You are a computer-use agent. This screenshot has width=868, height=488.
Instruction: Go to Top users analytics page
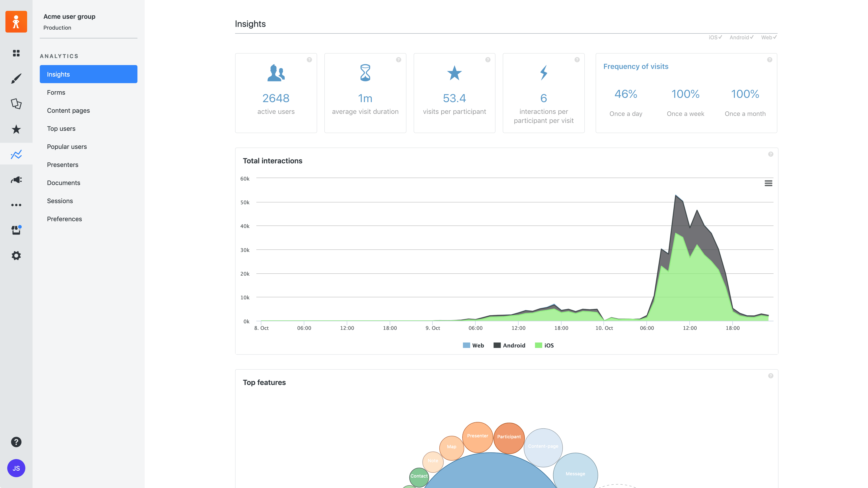(61, 129)
